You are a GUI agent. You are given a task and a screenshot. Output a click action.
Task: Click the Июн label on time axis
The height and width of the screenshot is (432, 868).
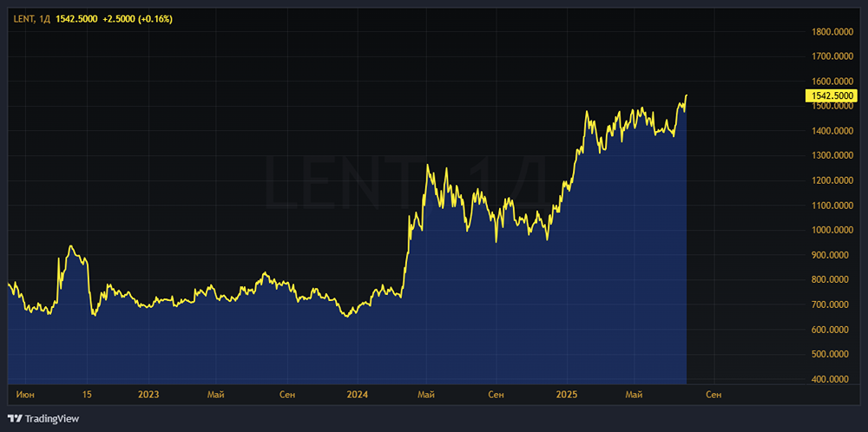(25, 395)
